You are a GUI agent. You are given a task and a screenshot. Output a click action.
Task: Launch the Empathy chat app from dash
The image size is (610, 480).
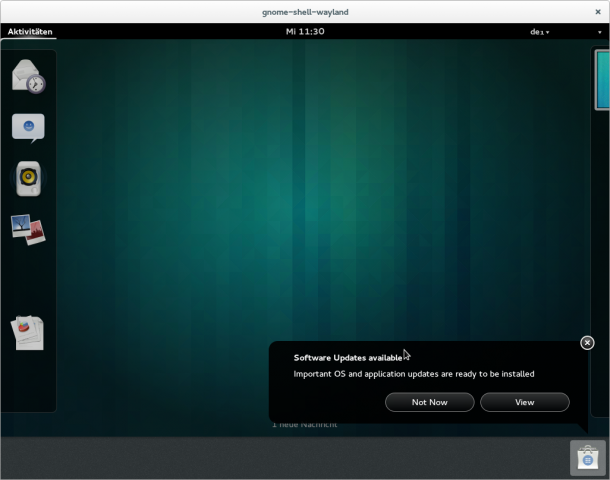coord(28,128)
